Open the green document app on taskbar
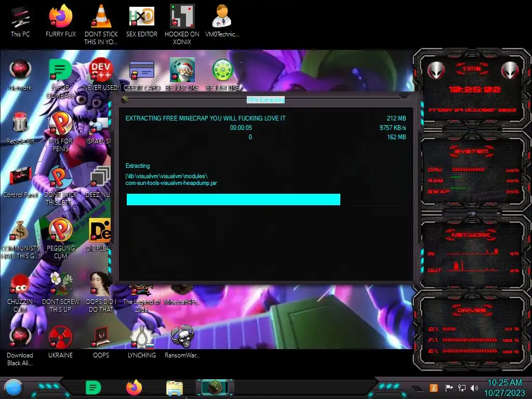The height and width of the screenshot is (399, 532). (94, 388)
